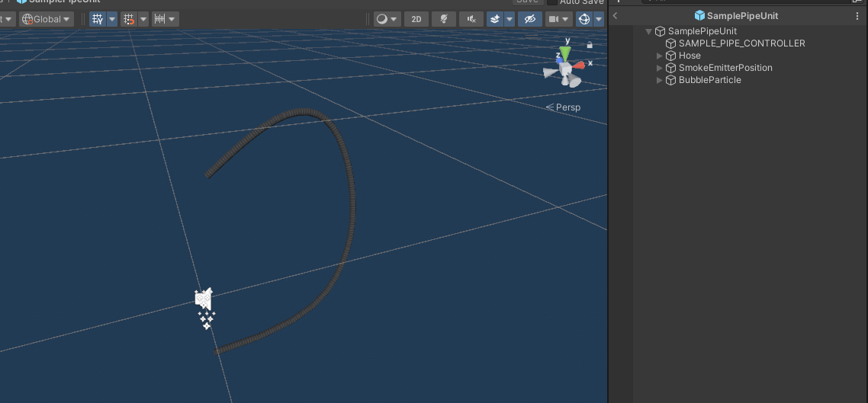
Task: Open the grid visibility options dropdown arrow
Action: 112,19
